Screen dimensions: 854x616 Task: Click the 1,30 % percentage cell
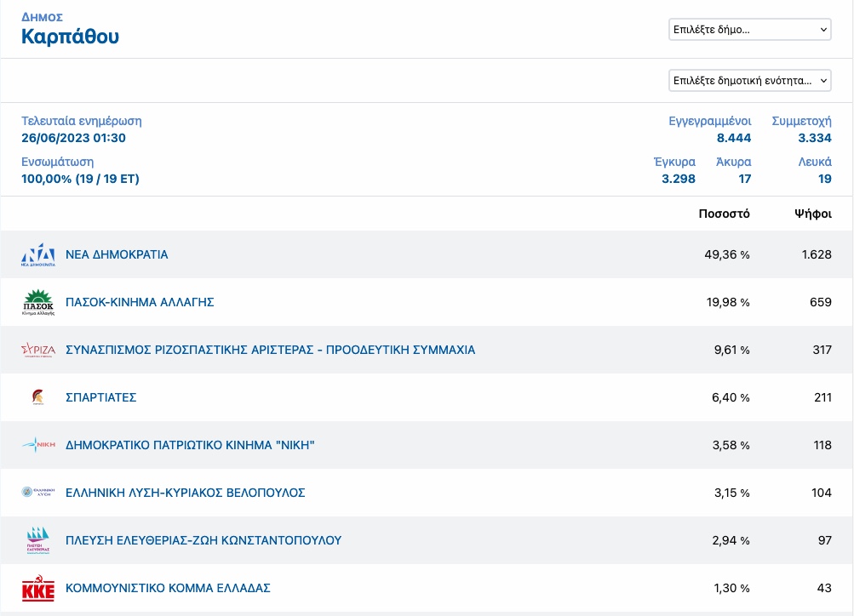731,588
